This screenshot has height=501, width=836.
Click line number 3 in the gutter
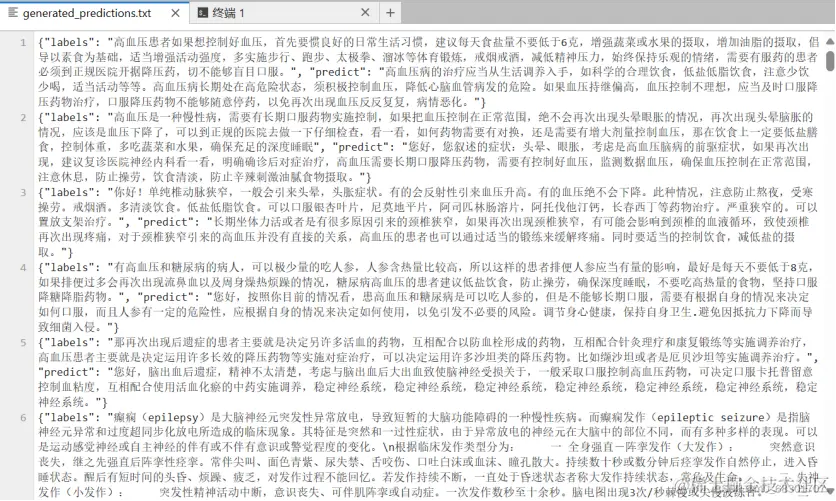click(x=23, y=193)
